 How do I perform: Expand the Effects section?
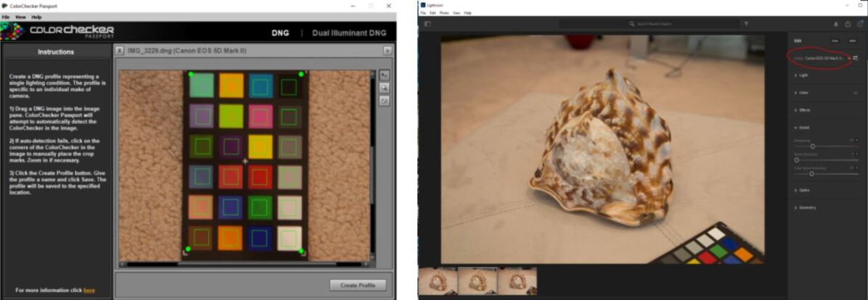click(803, 110)
